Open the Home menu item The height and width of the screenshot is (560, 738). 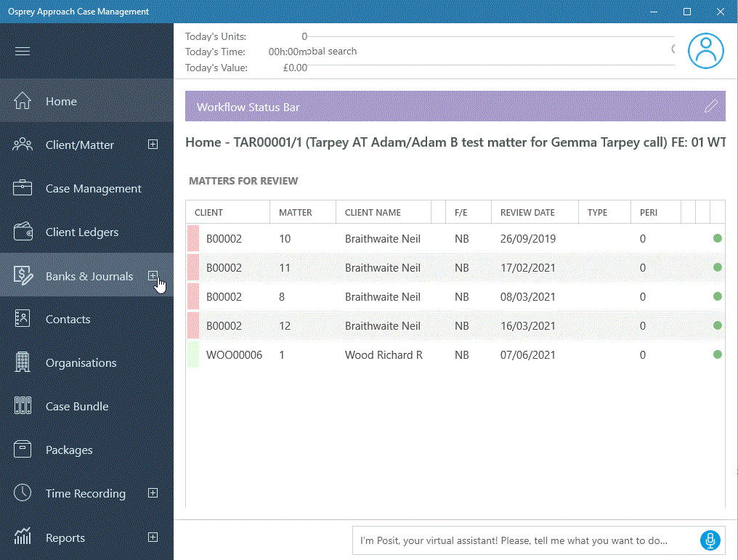(x=86, y=101)
